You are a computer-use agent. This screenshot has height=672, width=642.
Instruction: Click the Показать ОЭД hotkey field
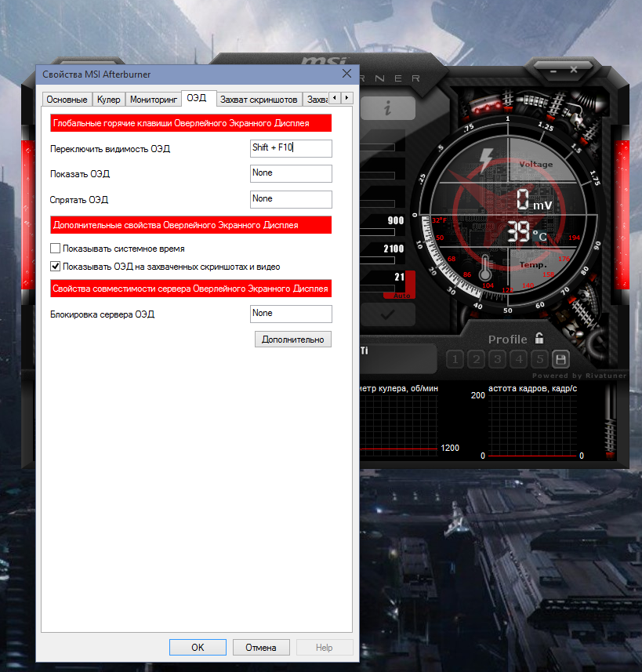click(291, 173)
